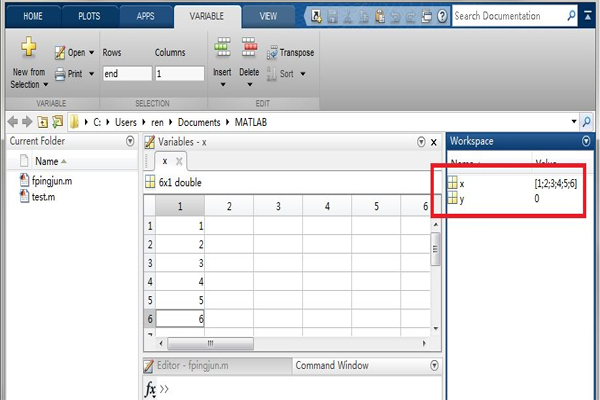Image resolution: width=600 pixels, height=400 pixels.
Task: Open the Variables panel actions menu
Action: (x=421, y=142)
